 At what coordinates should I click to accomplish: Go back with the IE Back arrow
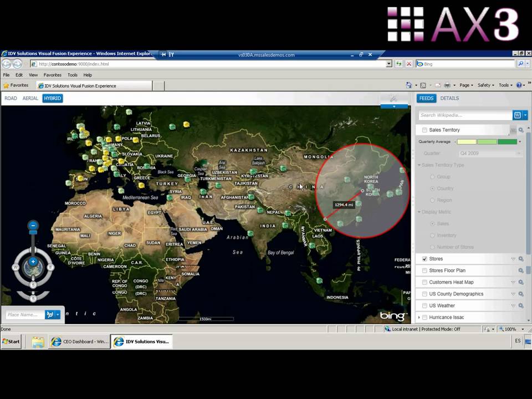coord(7,63)
